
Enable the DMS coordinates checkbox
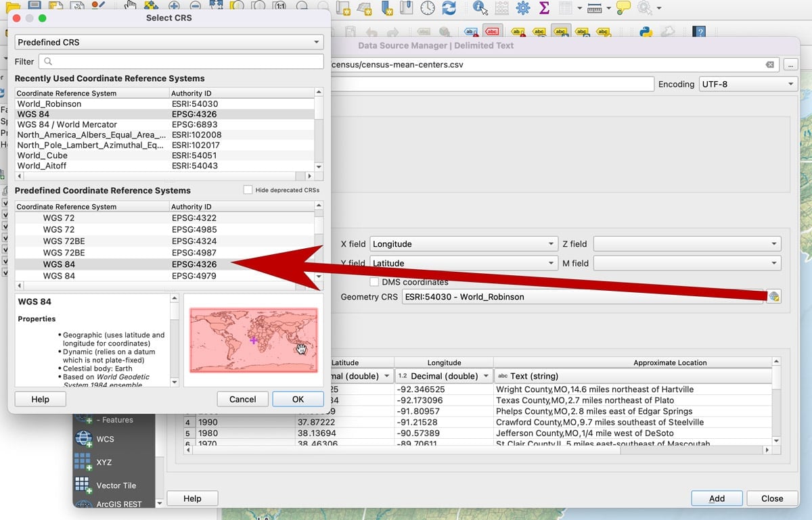point(374,282)
